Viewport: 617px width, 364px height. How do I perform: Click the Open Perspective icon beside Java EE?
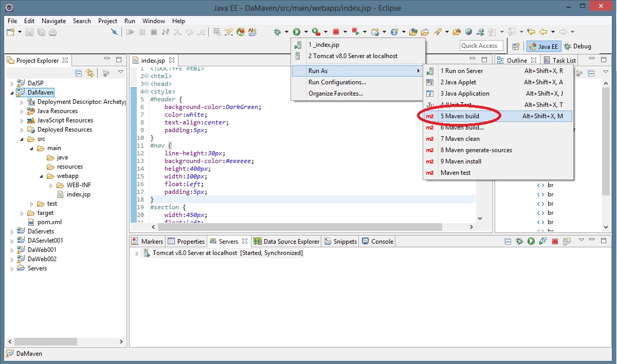tap(516, 46)
